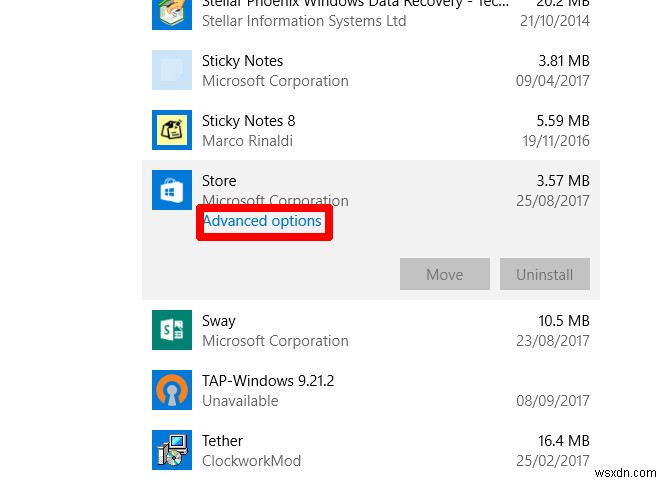This screenshot has width=668, height=483.
Task: Click Microsoft Corporation under Sticky Notes
Action: [x=275, y=81]
